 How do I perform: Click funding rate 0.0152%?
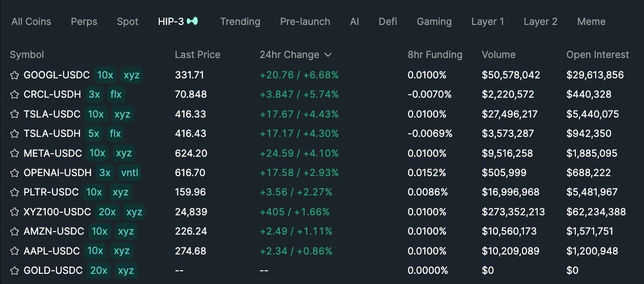427,173
